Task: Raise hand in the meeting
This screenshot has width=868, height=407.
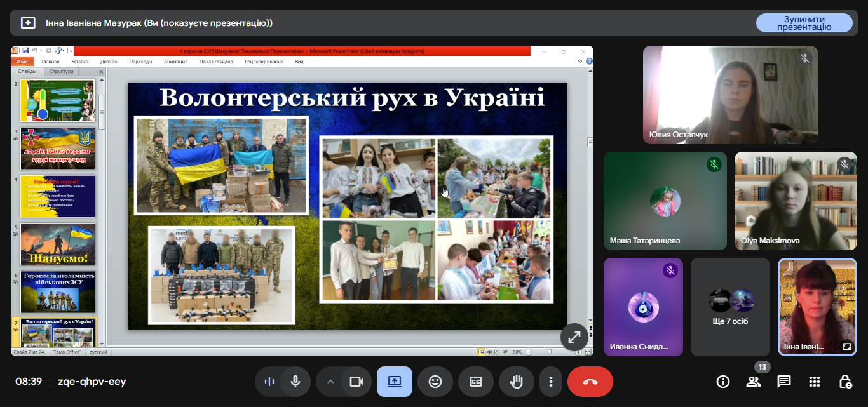Action: 517,382
